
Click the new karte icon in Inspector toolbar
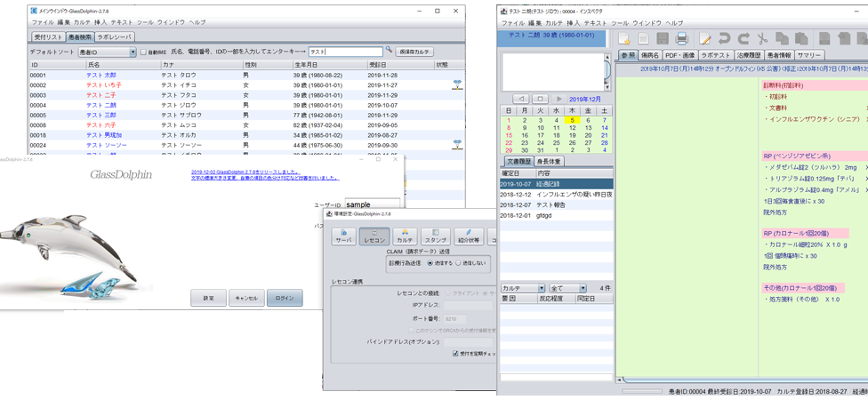[x=624, y=38]
